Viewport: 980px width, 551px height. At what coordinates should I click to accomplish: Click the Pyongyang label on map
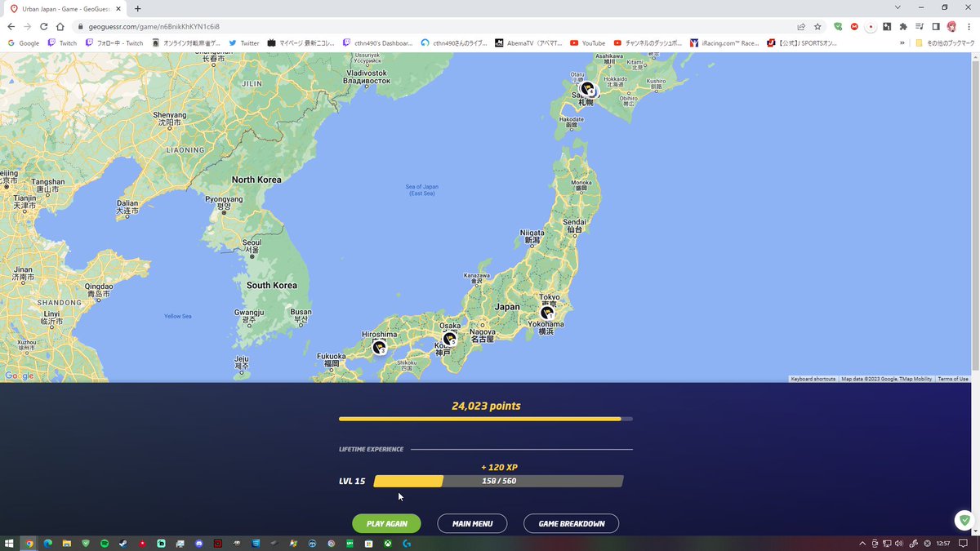pos(223,202)
